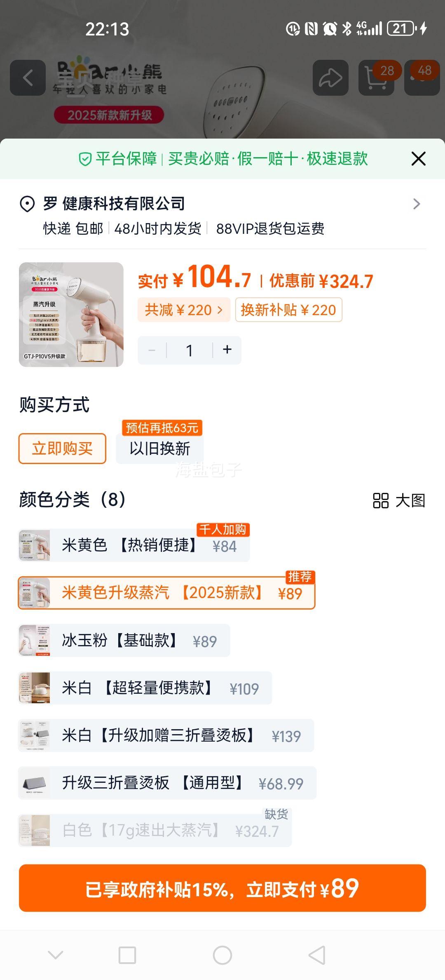Expand 共减¥220 discount details
The width and height of the screenshot is (445, 980).
(184, 310)
